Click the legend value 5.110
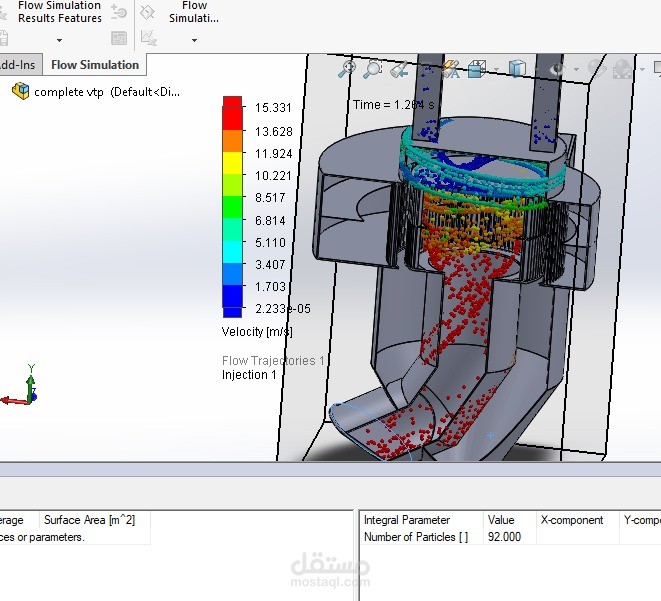Image resolution: width=661 pixels, height=601 pixels. click(x=270, y=243)
